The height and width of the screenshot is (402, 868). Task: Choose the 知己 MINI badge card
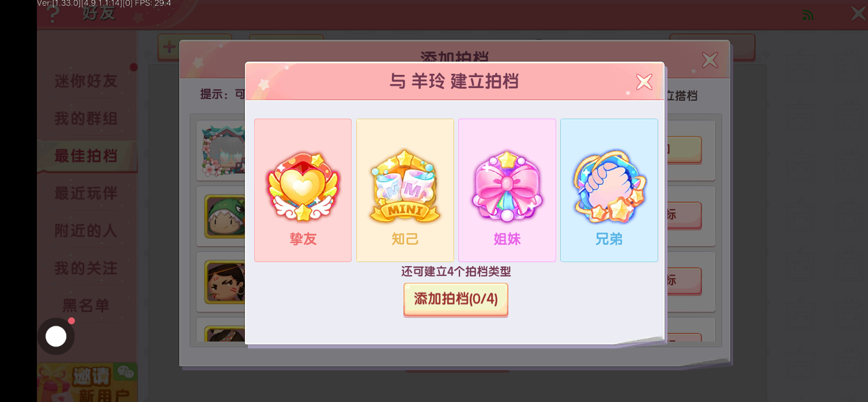click(x=405, y=190)
